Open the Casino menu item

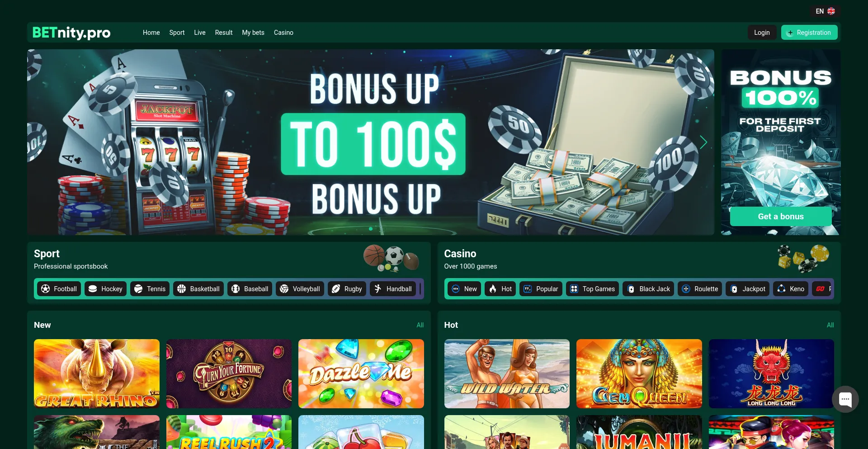(283, 33)
